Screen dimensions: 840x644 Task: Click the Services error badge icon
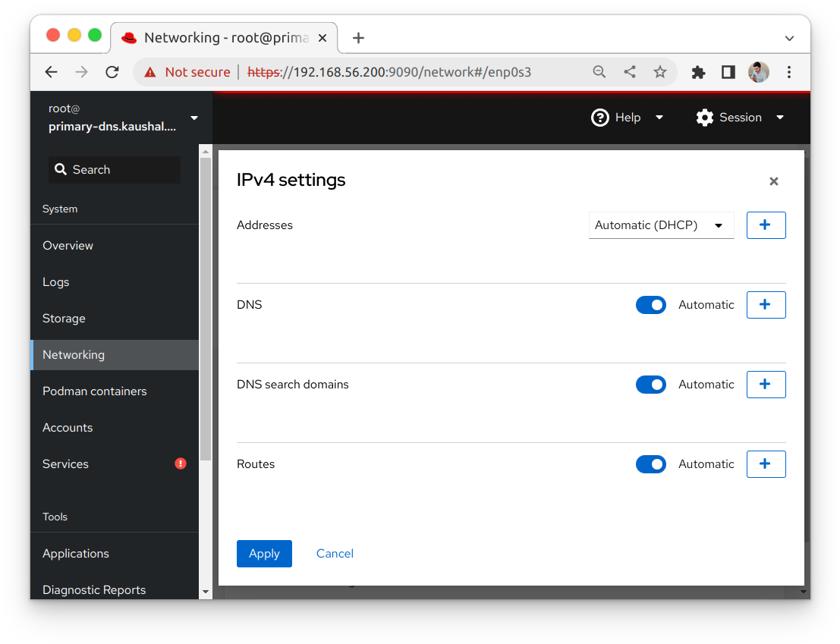click(180, 463)
